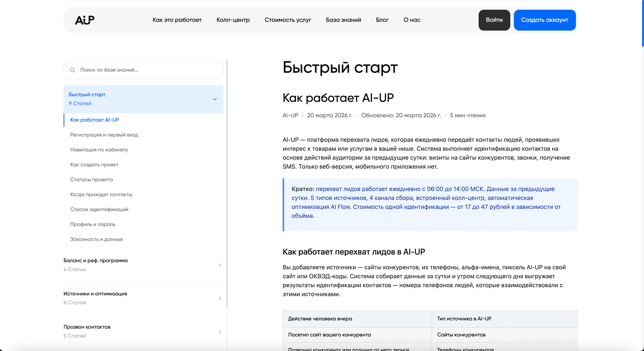Select the «Регистрация и первый вход» article
The height and width of the screenshot is (351, 644).
pos(104,134)
